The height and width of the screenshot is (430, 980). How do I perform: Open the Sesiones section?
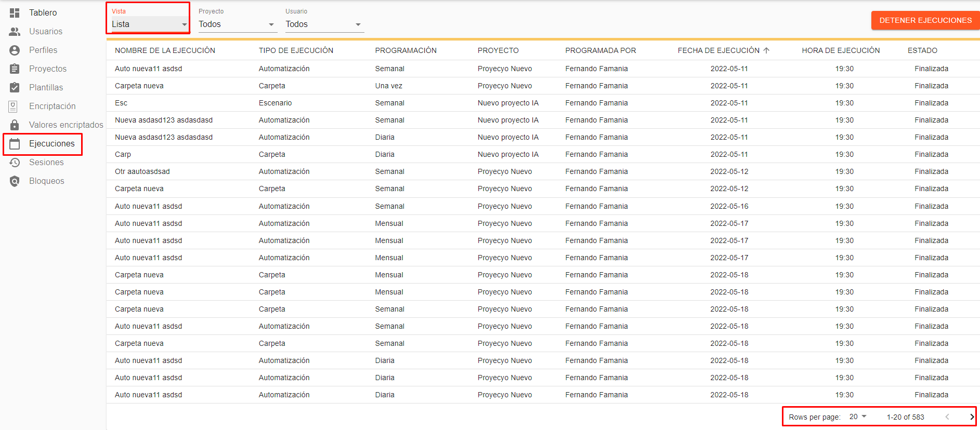46,162
